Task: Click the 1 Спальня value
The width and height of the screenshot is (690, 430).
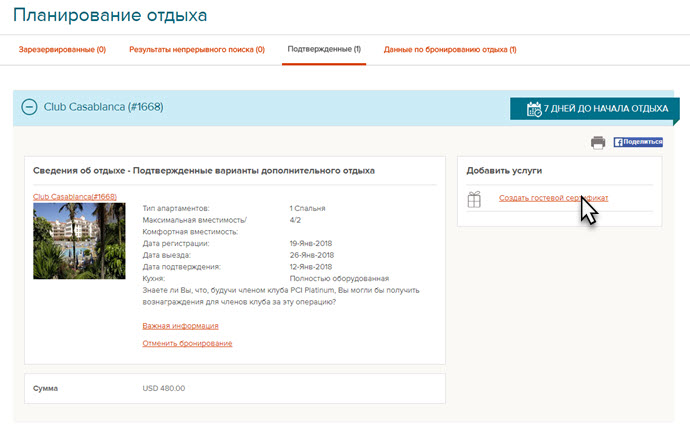Action: 307,208
